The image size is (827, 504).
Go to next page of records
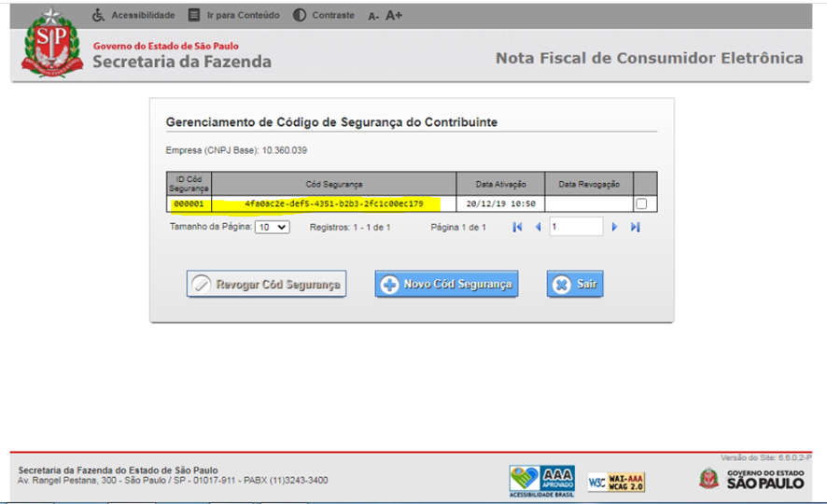(614, 227)
